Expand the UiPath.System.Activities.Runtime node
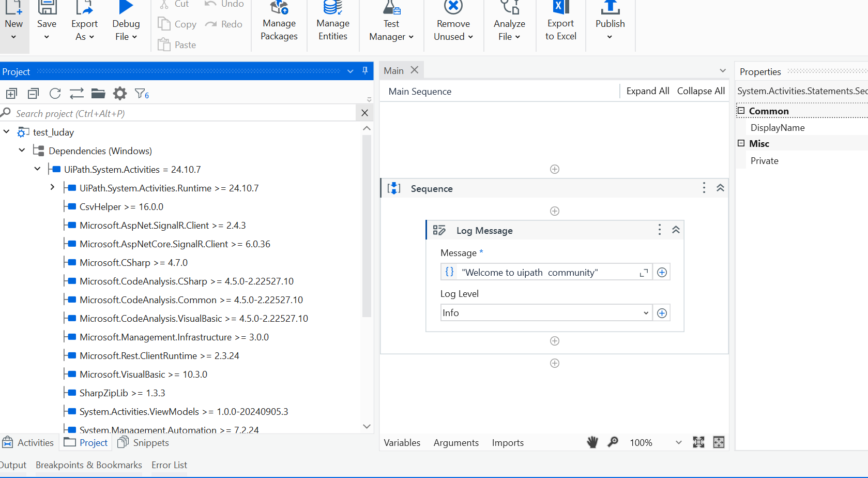 (x=52, y=187)
